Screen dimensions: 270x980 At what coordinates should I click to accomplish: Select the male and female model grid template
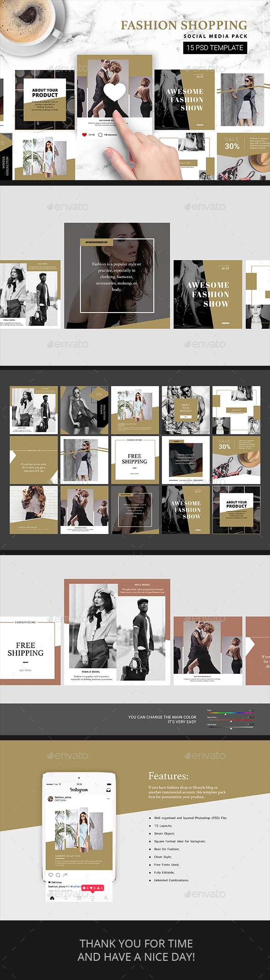point(34,410)
